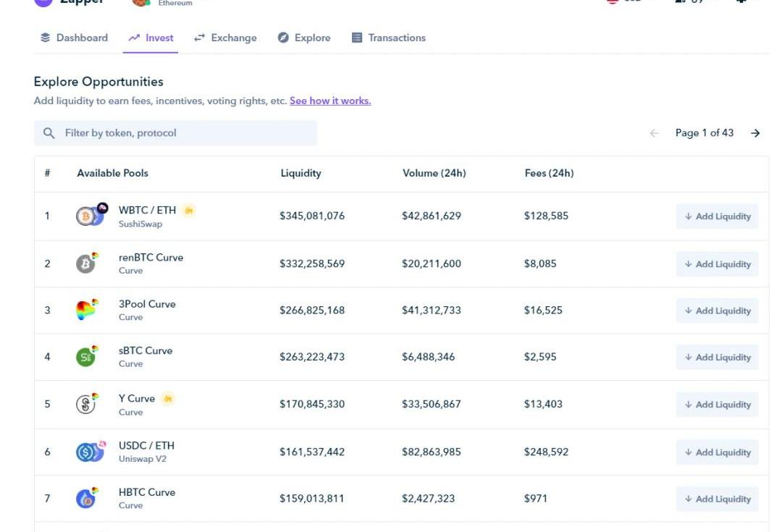Click the Y Curve pool icon

(x=86, y=404)
